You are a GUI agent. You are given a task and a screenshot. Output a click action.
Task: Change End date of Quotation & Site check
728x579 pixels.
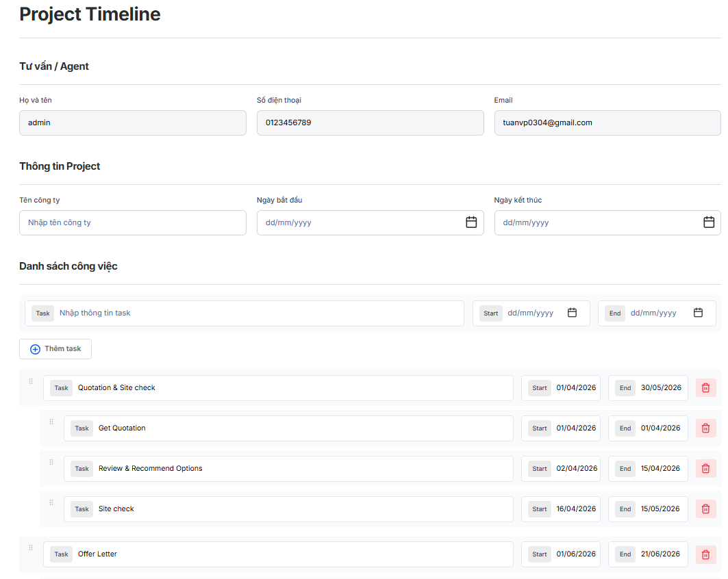coord(660,388)
